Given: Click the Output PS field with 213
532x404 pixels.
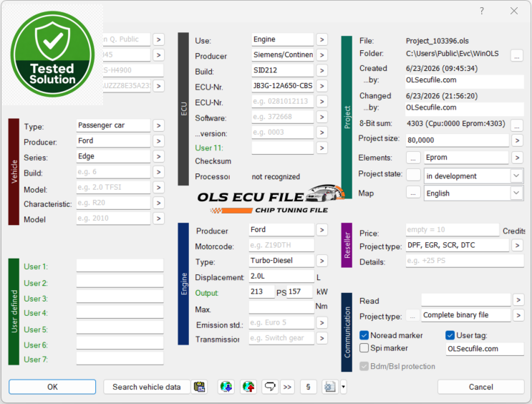Looking at the screenshot, I should click(261, 292).
